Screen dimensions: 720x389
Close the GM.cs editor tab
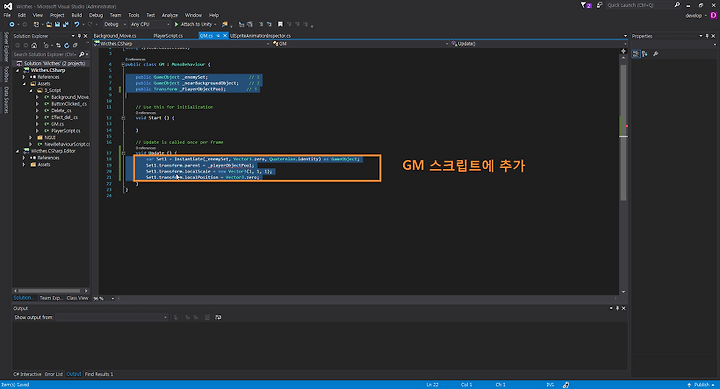coord(225,36)
